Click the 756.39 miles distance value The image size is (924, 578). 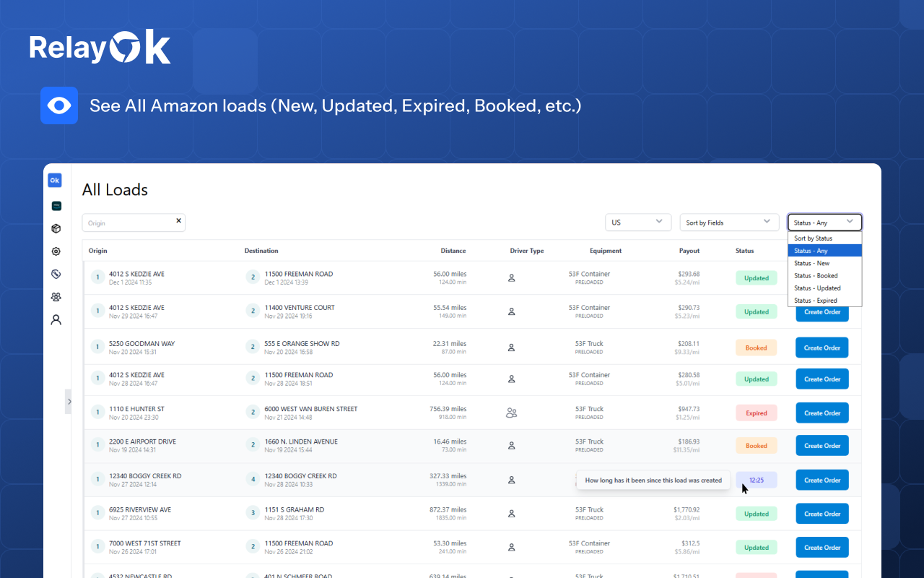[x=448, y=409]
